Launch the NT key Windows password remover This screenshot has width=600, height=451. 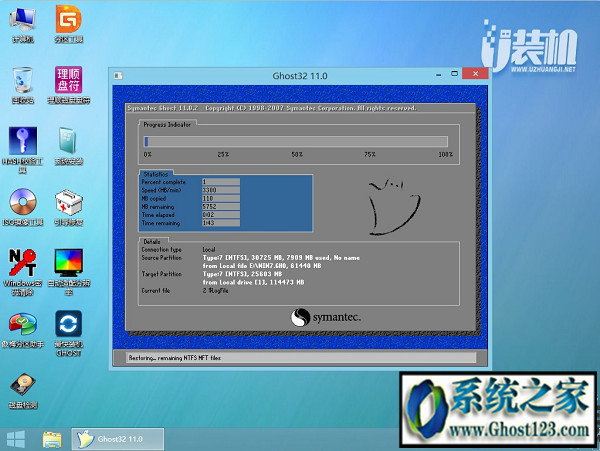(x=23, y=272)
